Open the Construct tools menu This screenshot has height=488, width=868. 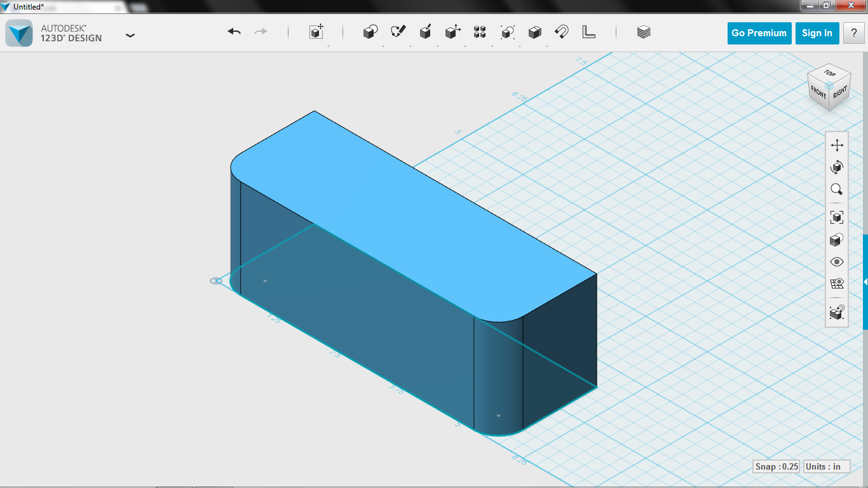coord(426,32)
